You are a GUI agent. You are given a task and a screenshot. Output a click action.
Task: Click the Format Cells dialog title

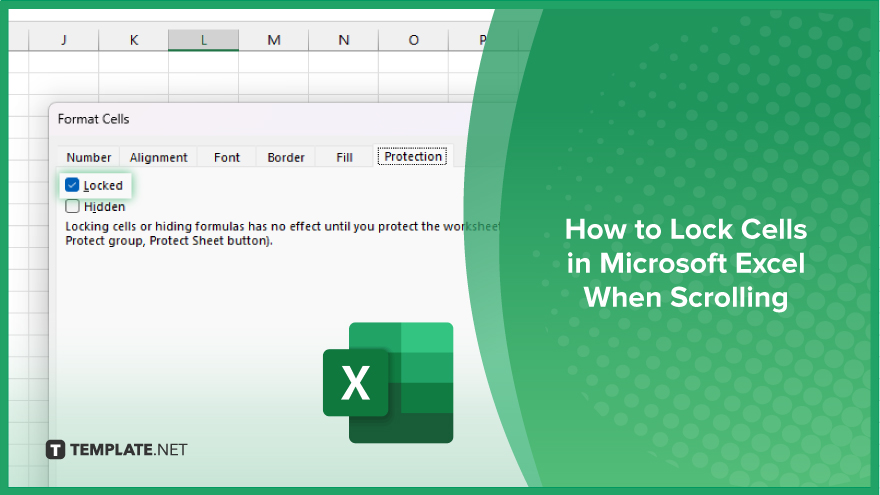pos(93,119)
